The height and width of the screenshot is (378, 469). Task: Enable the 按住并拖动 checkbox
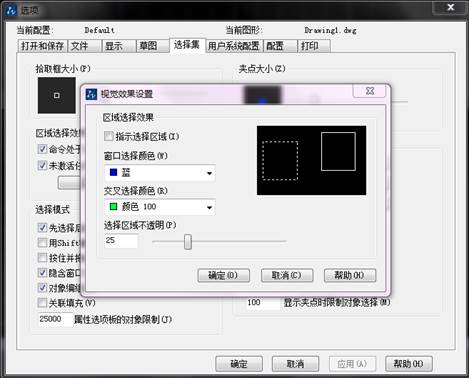tap(42, 258)
